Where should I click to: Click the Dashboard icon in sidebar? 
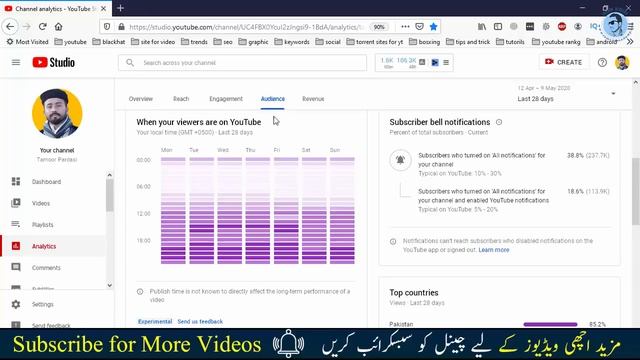pos(16,182)
